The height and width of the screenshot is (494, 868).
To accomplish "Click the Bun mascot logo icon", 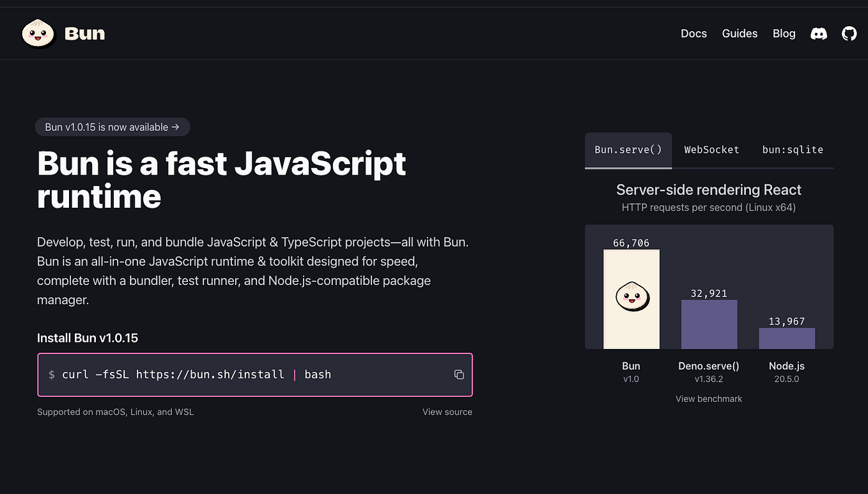I will [x=38, y=33].
